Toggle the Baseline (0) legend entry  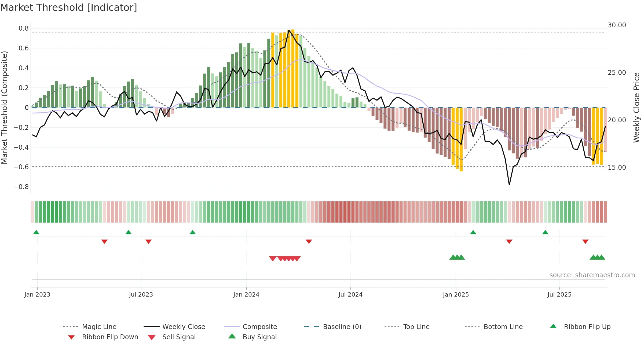(x=333, y=327)
